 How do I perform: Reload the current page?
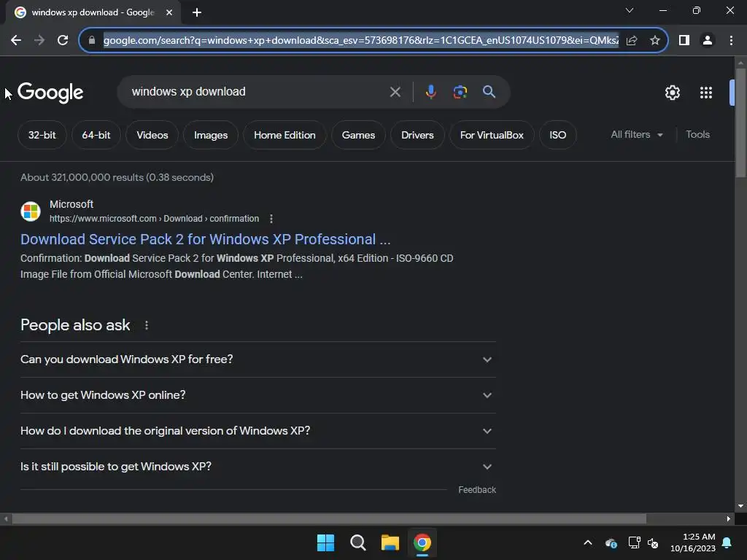coord(63,41)
